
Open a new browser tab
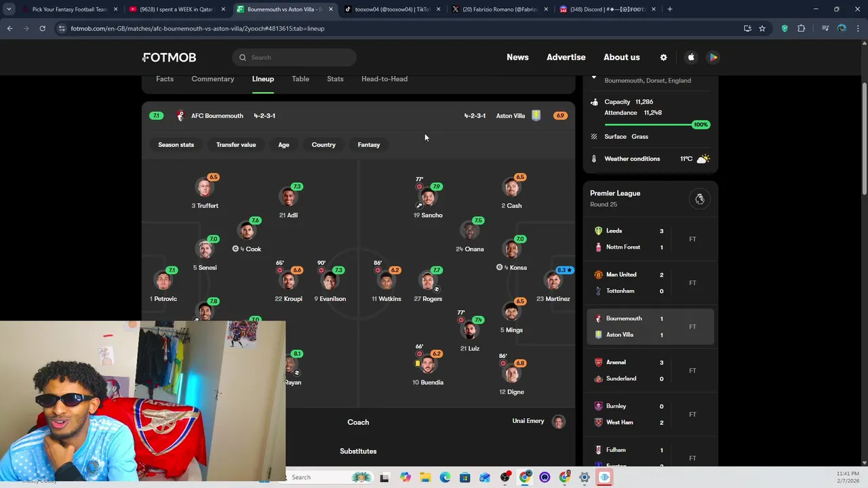[x=669, y=9]
